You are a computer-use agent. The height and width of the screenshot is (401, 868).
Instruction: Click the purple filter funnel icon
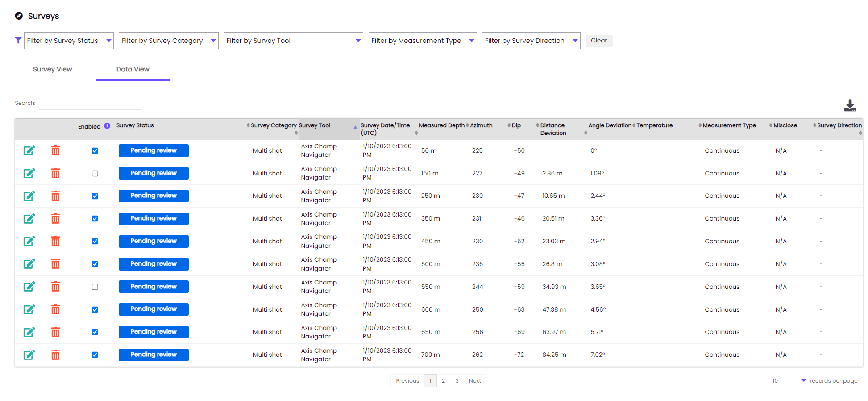coord(18,40)
